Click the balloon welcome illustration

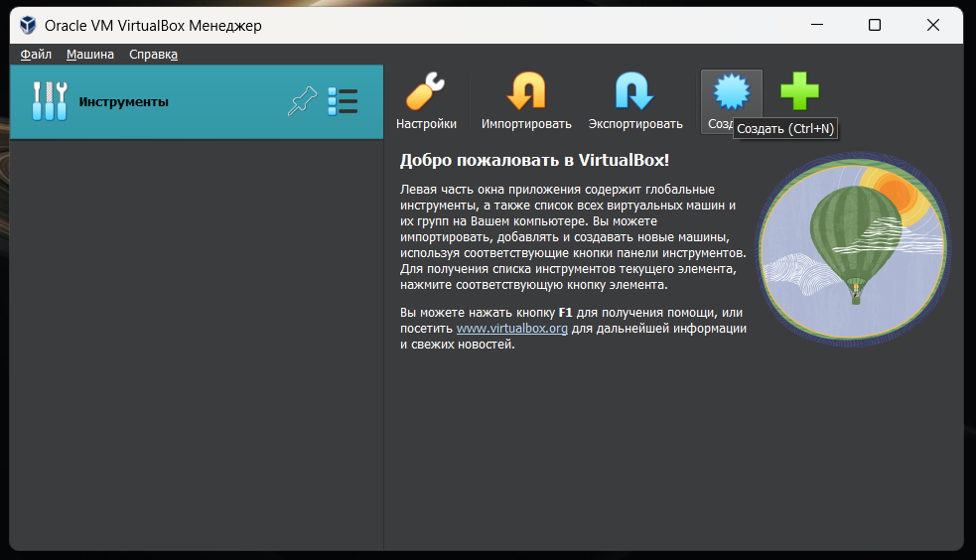[x=853, y=249]
